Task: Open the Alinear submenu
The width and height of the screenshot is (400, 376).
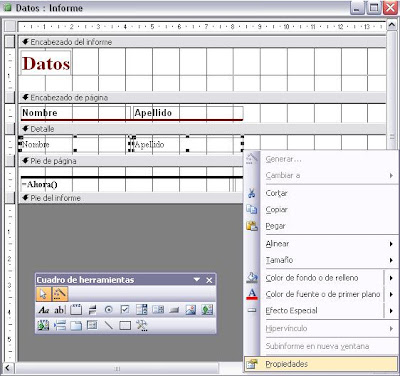Action: point(321,244)
